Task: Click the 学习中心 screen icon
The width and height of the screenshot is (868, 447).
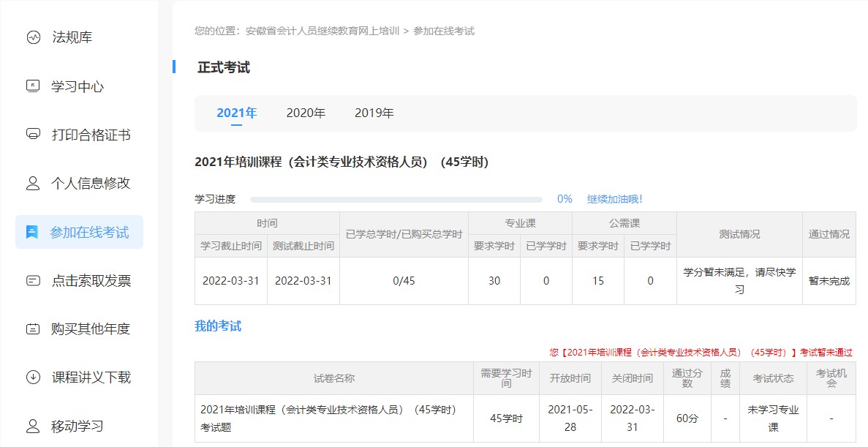Action: (x=33, y=86)
